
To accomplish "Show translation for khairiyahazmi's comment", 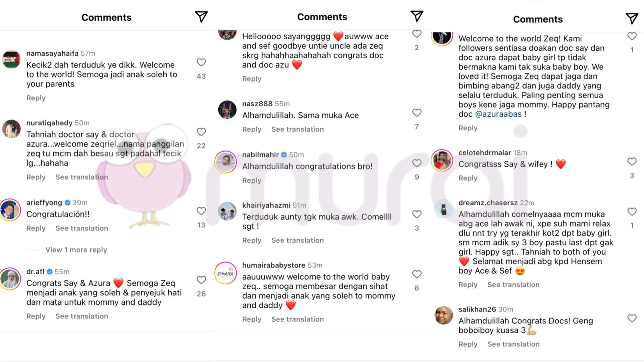I will [297, 240].
